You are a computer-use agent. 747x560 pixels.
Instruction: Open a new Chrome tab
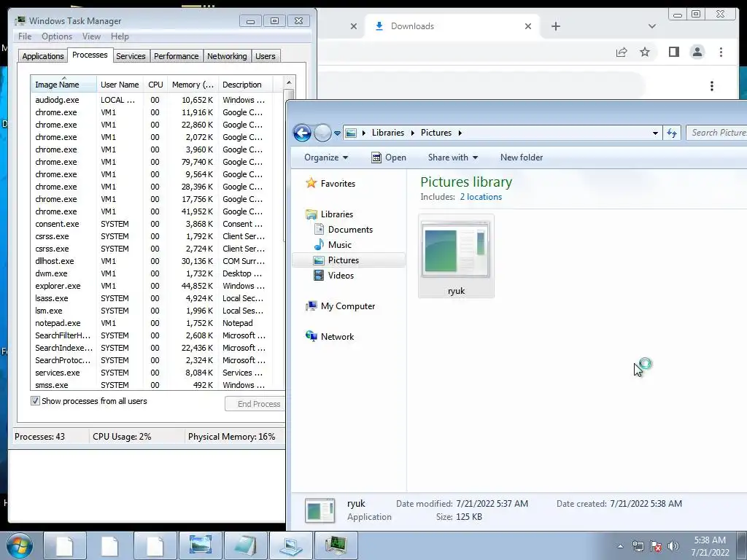click(555, 26)
